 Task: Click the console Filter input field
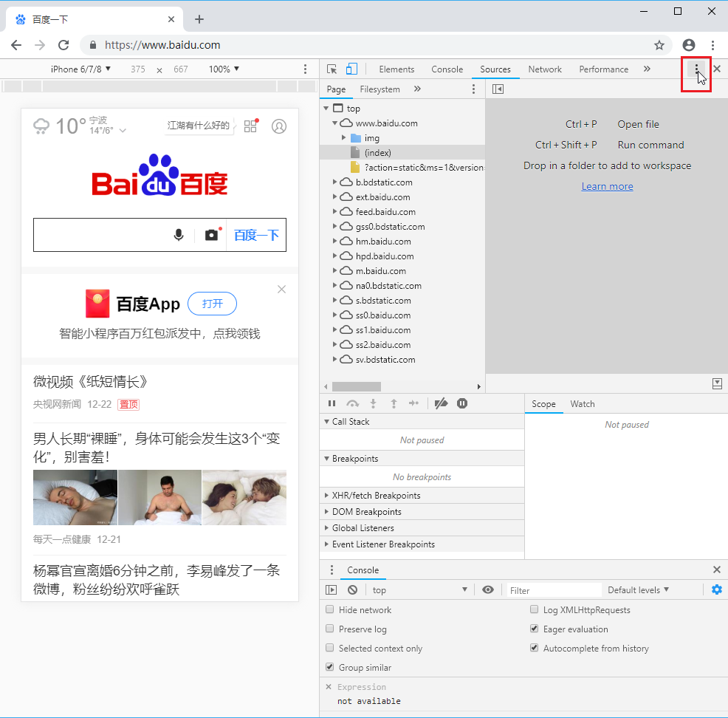click(554, 589)
